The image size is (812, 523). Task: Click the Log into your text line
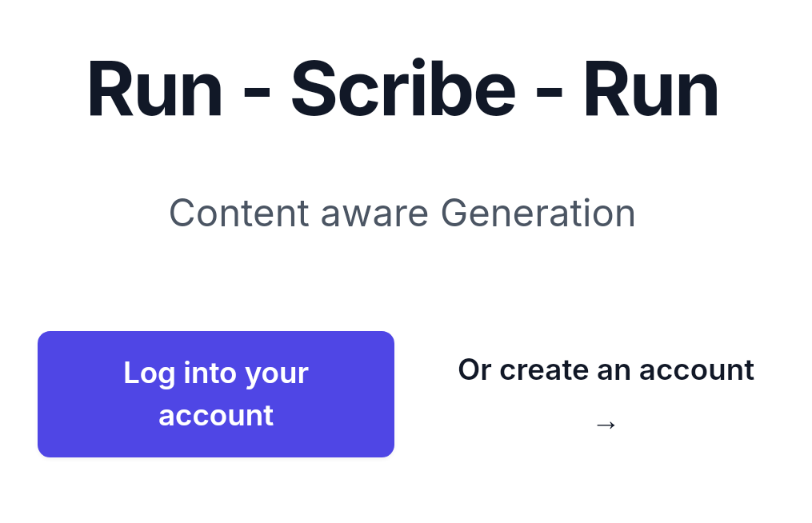coord(216,373)
